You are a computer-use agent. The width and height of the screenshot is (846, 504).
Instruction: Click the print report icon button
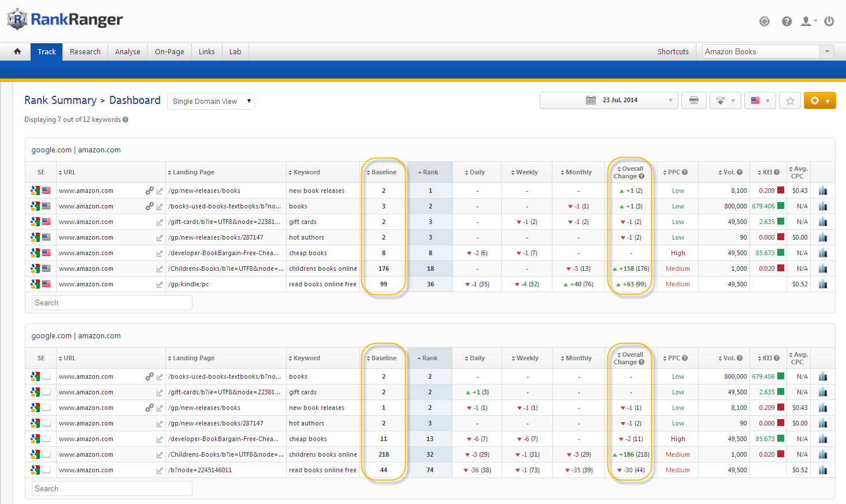(693, 100)
